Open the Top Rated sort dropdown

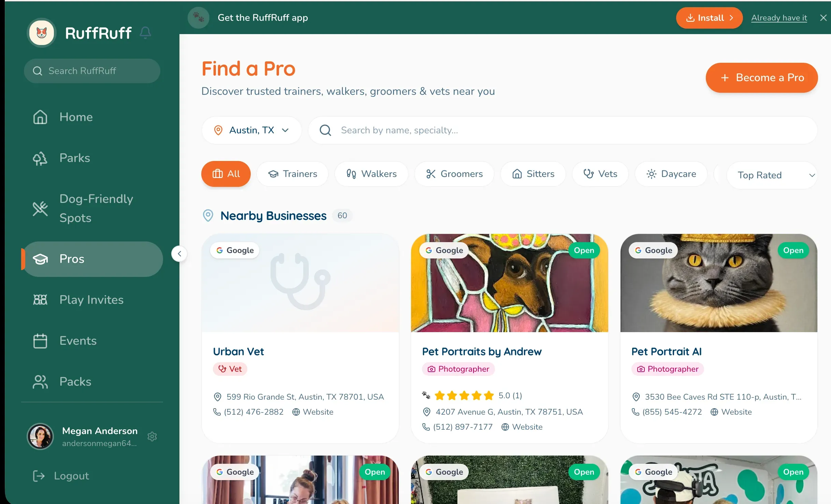point(772,175)
